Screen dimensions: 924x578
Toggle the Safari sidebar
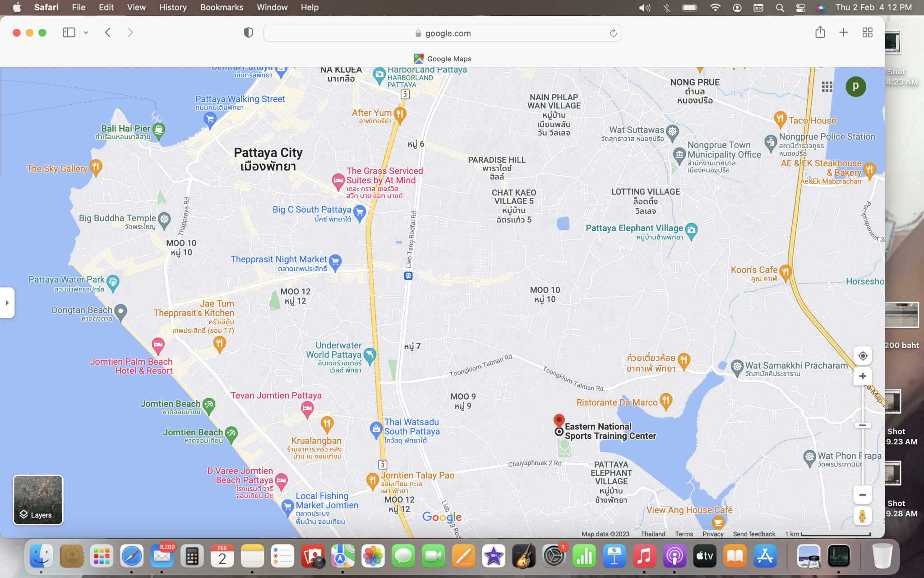pyautogui.click(x=69, y=33)
